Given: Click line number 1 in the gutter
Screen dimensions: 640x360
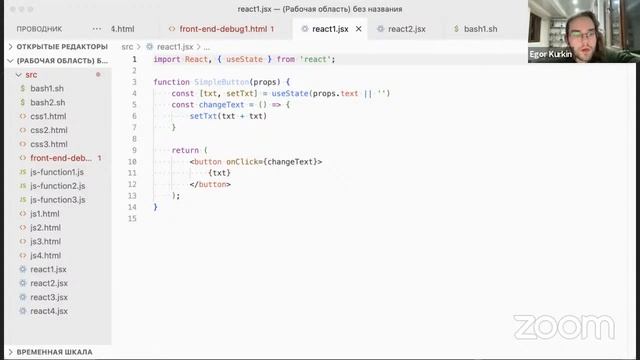Looking at the screenshot, I should point(134,59).
